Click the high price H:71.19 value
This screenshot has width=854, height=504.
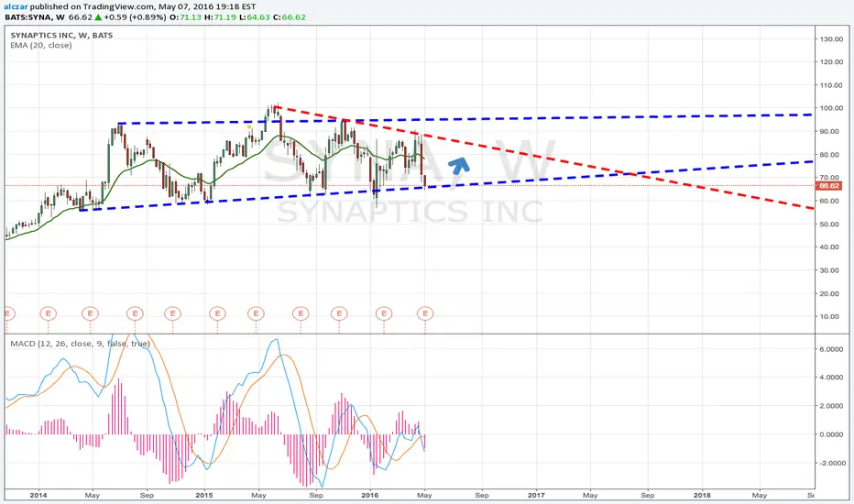tap(221, 17)
